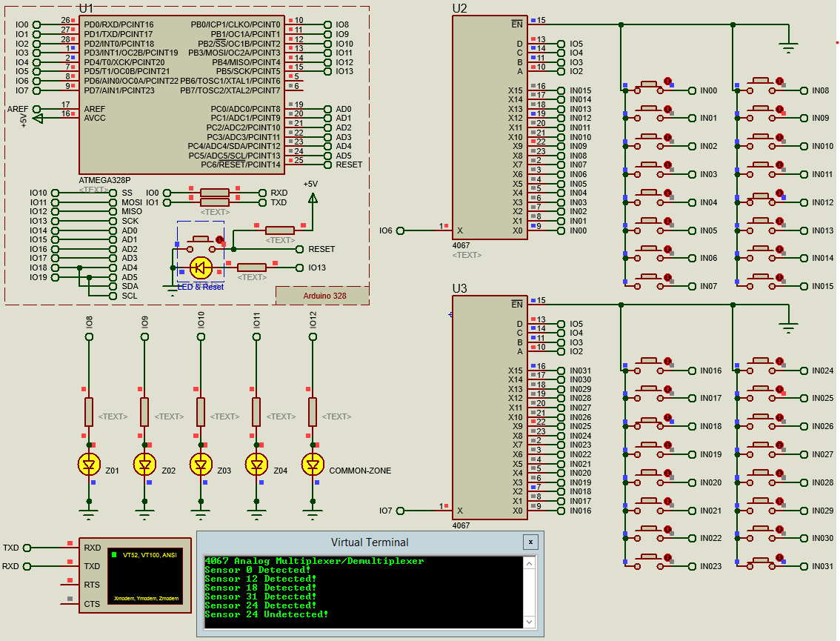
Task: Click the Z02 LED symbol
Action: pos(144,465)
